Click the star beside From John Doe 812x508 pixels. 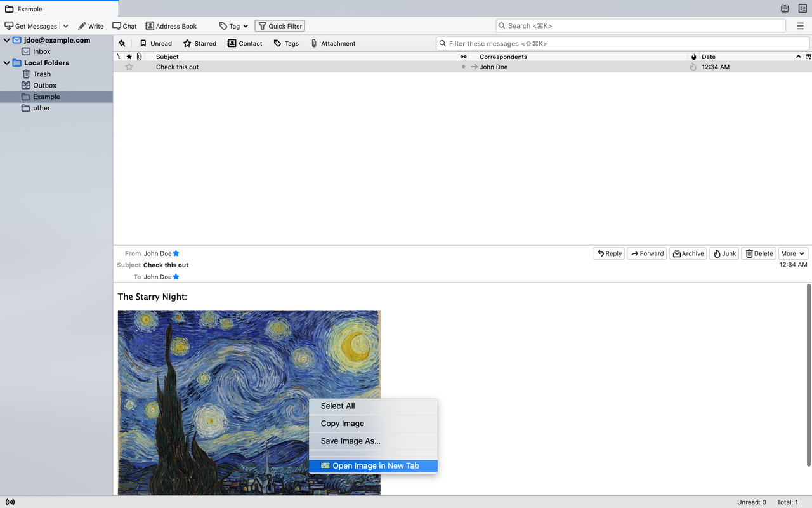(176, 253)
